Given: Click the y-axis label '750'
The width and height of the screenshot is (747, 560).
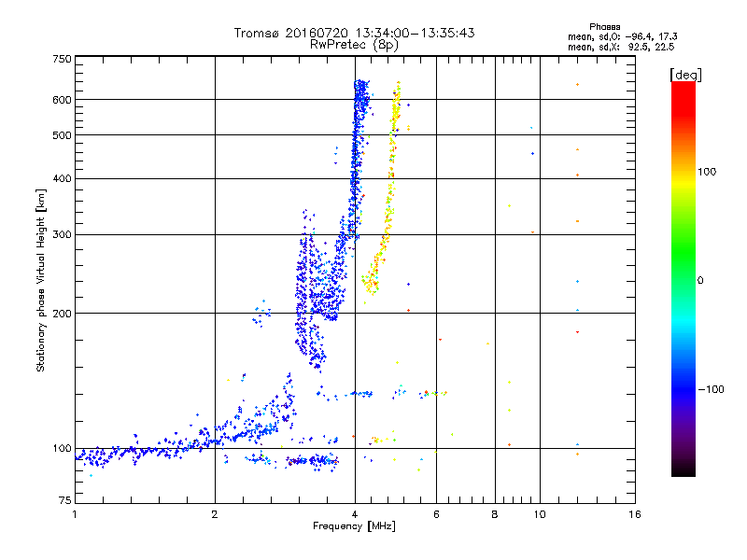Looking at the screenshot, I should tap(62, 59).
